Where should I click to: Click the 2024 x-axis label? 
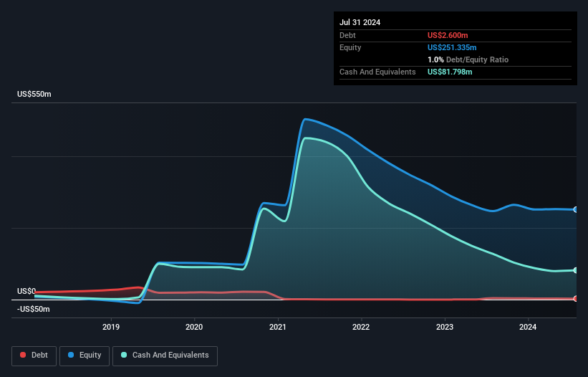528,327
